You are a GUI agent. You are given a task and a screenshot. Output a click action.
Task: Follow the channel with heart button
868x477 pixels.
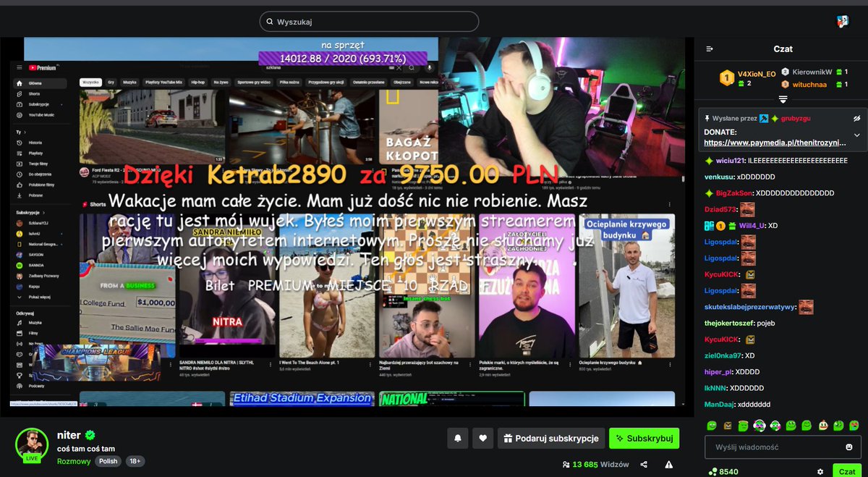[x=482, y=438]
